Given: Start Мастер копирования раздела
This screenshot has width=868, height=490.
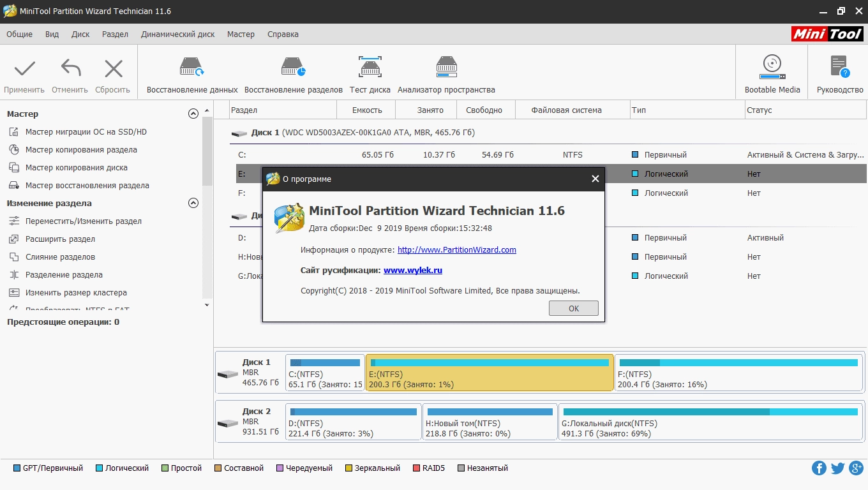Looking at the screenshot, I should tap(81, 149).
